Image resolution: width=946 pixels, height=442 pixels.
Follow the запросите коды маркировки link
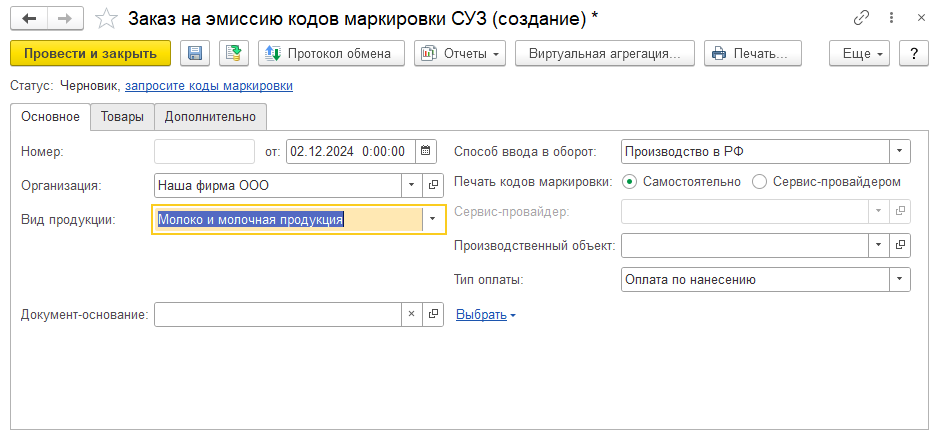click(x=208, y=86)
